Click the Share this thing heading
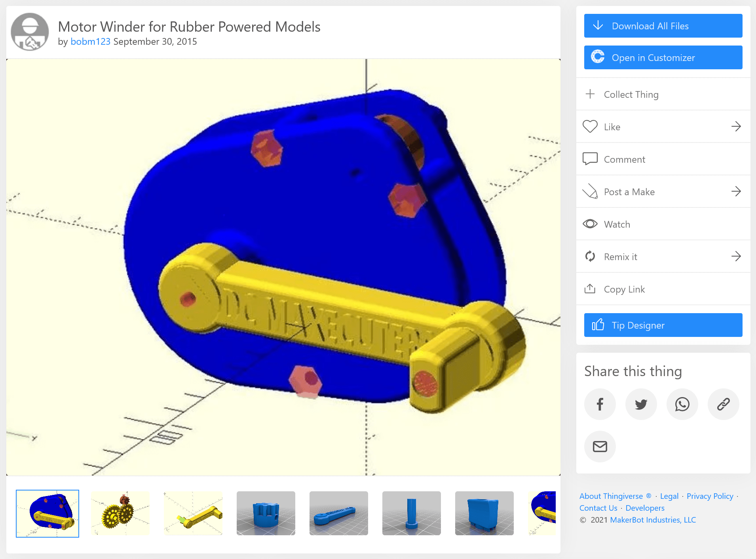Viewport: 756px width, 559px height. (633, 371)
